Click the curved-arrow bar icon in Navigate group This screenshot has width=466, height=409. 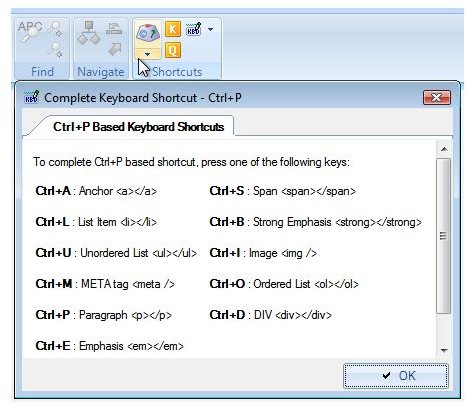[x=114, y=28]
